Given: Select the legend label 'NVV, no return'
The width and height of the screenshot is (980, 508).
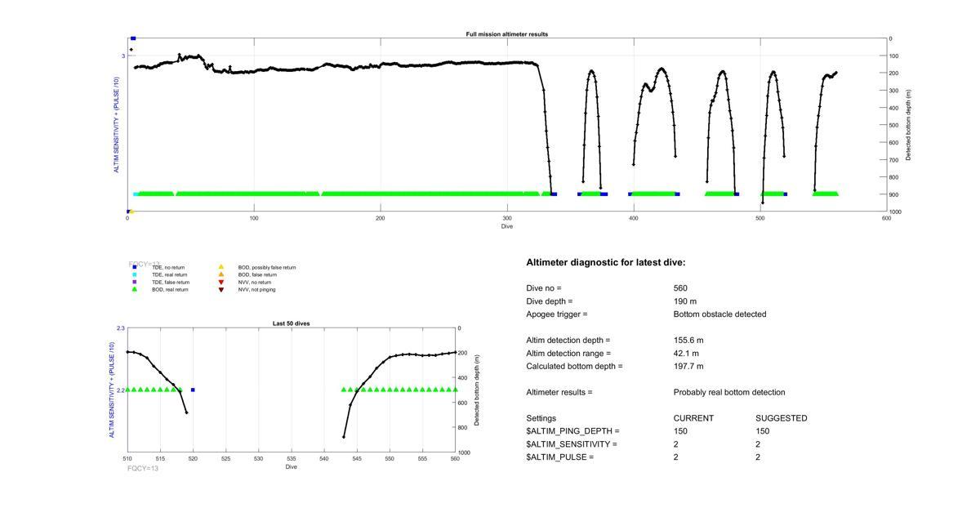Looking at the screenshot, I should (254, 282).
